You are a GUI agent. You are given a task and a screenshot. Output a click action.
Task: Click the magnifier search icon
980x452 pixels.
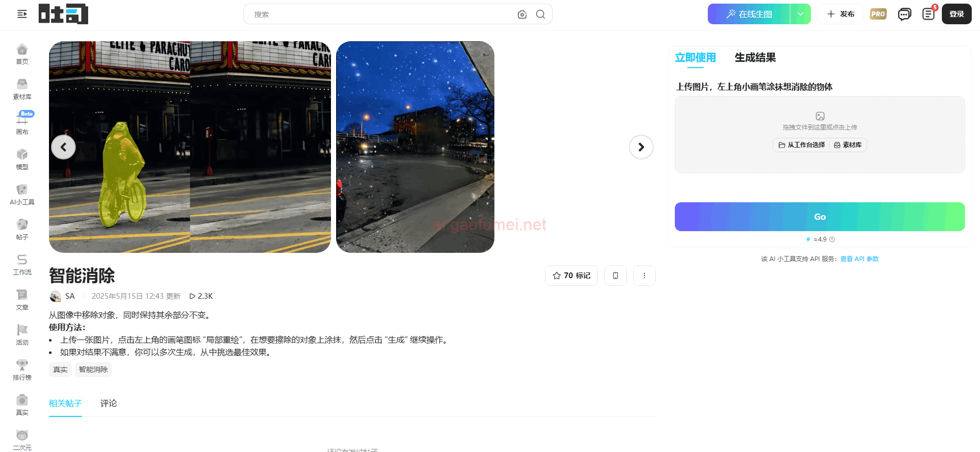[x=540, y=14]
